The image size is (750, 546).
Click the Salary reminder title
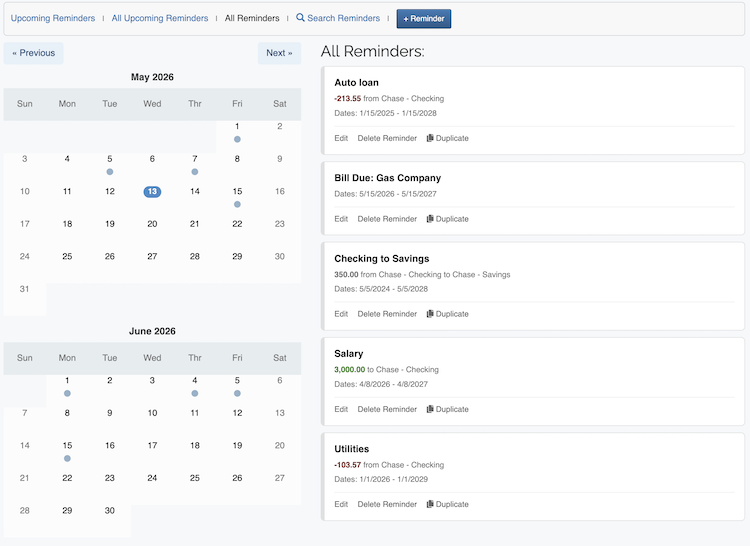pyautogui.click(x=349, y=354)
